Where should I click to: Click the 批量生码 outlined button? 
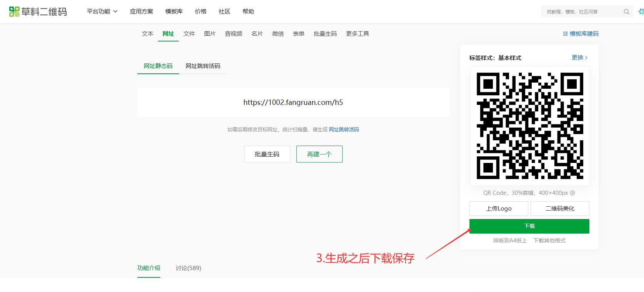(x=267, y=154)
